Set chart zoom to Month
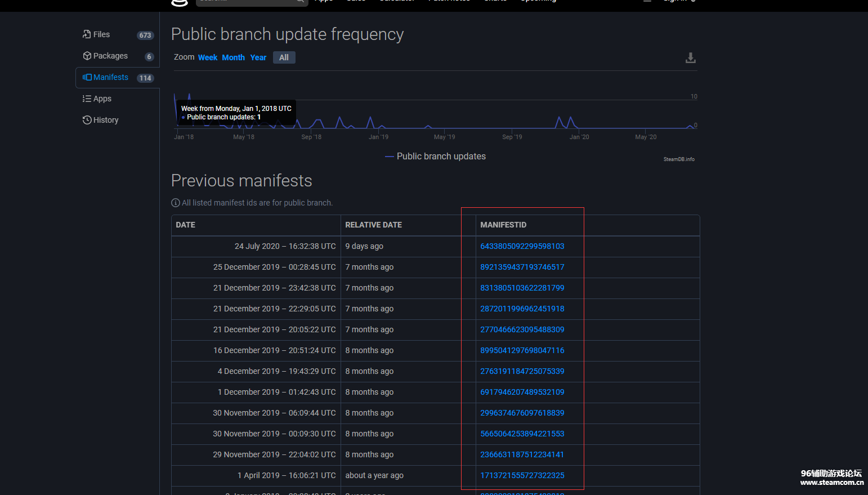Image resolution: width=868 pixels, height=495 pixels. 233,57
